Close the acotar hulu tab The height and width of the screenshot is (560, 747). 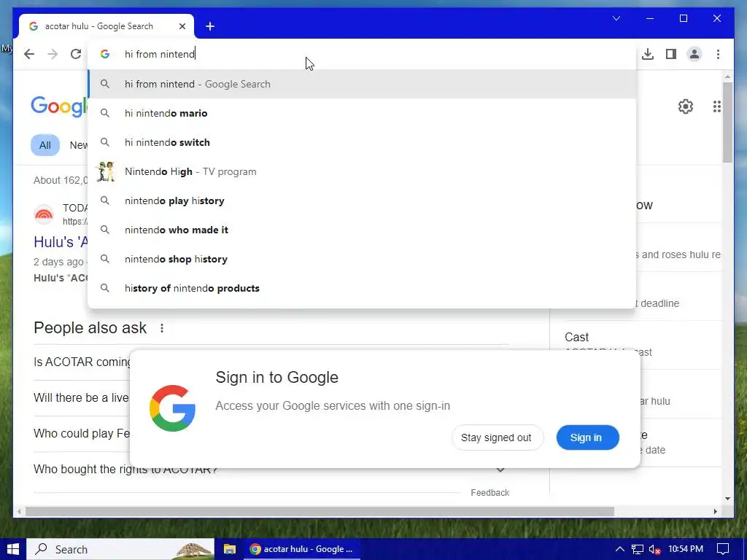182,26
